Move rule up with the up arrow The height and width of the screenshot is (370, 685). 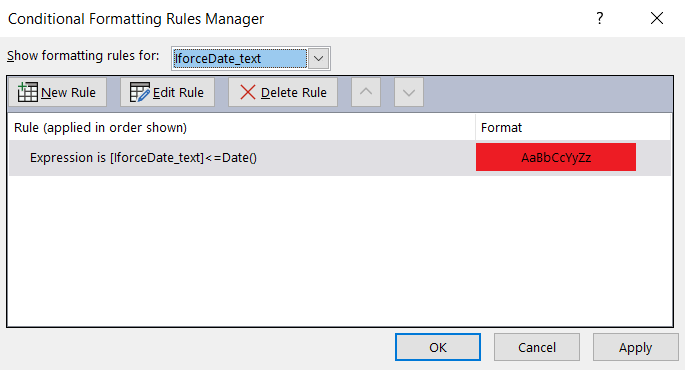point(366,92)
